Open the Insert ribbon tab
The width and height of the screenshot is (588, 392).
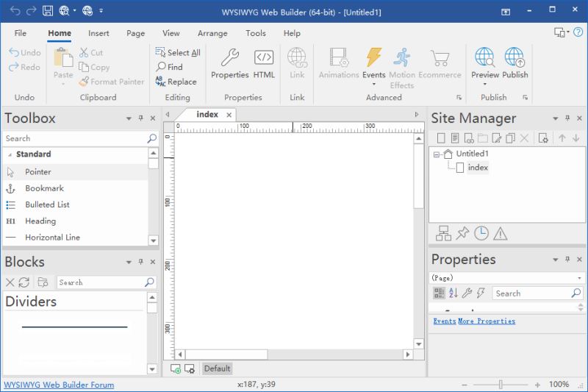tap(98, 33)
